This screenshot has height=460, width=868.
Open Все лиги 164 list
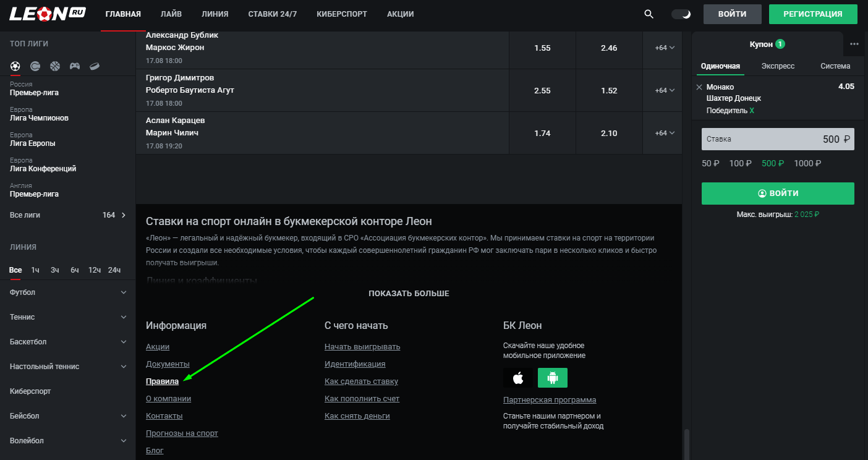pyautogui.click(x=68, y=215)
